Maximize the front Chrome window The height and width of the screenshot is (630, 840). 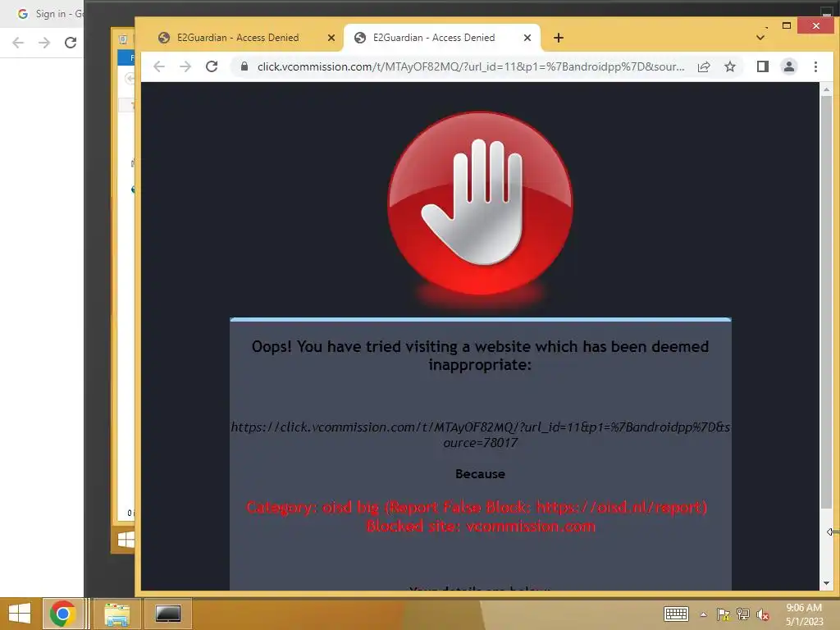pos(787,25)
